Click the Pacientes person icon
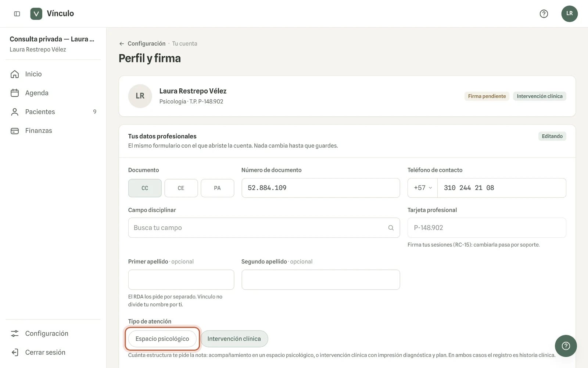 click(x=15, y=112)
